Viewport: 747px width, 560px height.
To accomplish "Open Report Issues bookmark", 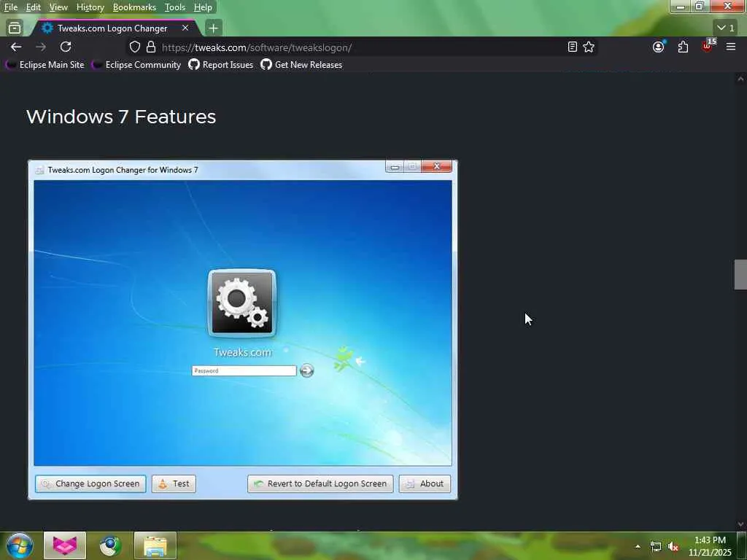I will [x=221, y=65].
